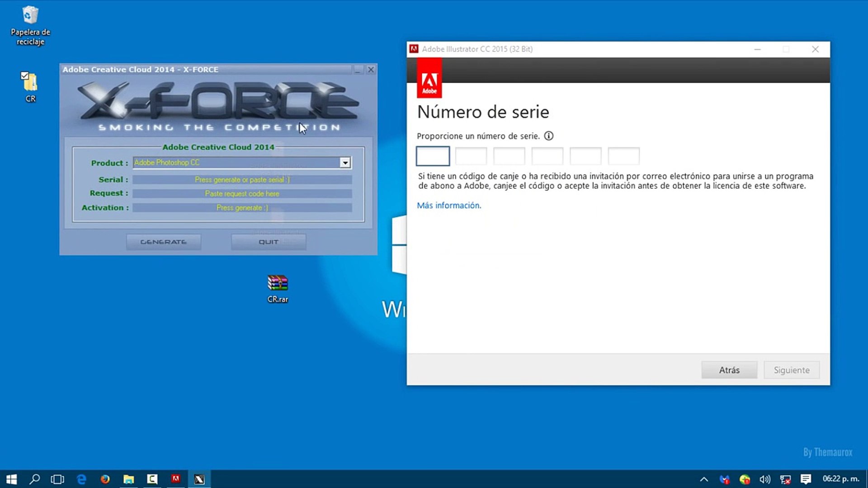Image resolution: width=868 pixels, height=488 pixels.
Task: Focus the first serial number box
Action: coord(433,156)
